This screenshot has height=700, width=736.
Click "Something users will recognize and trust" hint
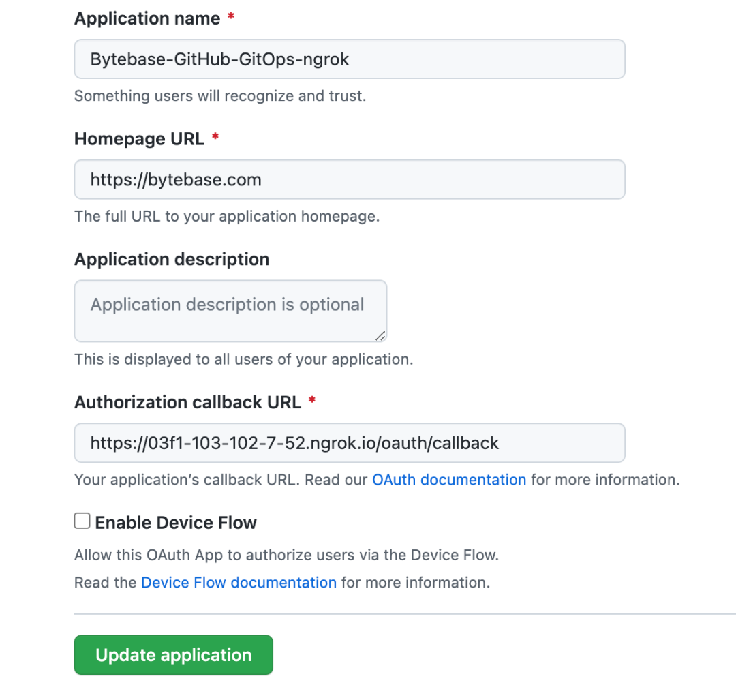click(220, 96)
